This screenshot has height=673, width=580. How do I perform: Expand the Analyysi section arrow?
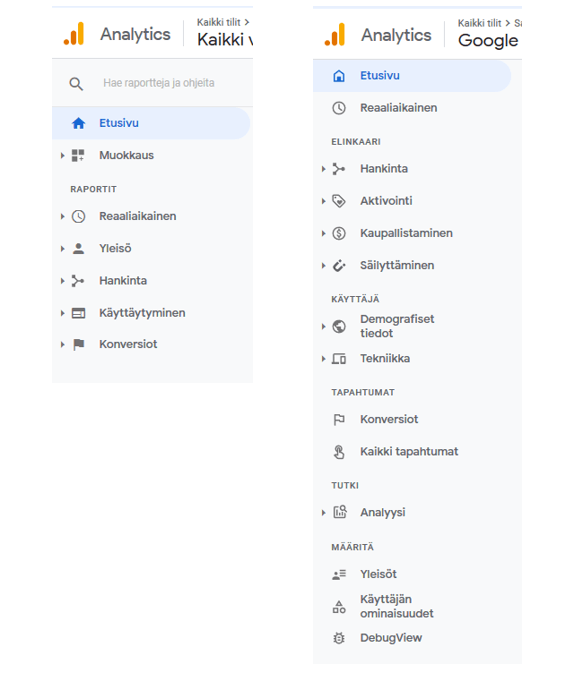[x=324, y=512]
